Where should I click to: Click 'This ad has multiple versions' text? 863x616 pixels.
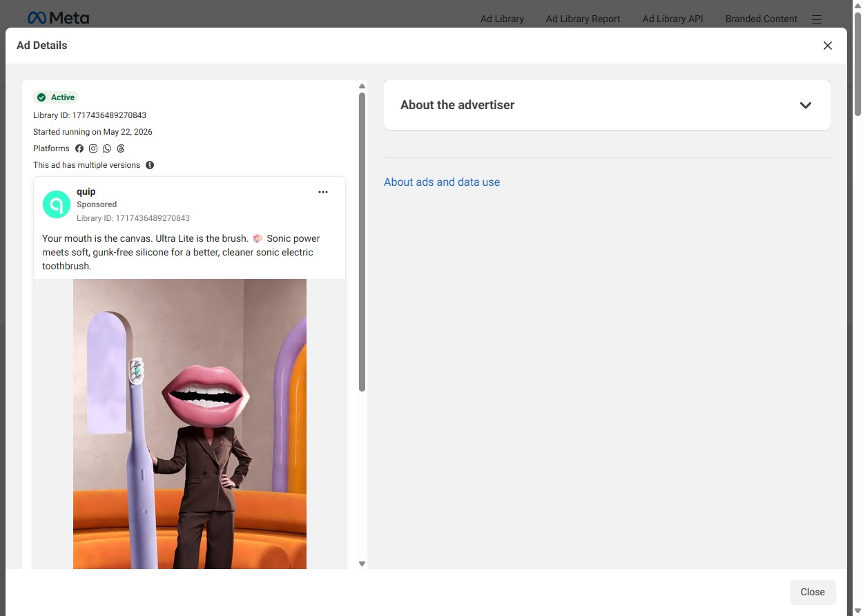tap(86, 165)
